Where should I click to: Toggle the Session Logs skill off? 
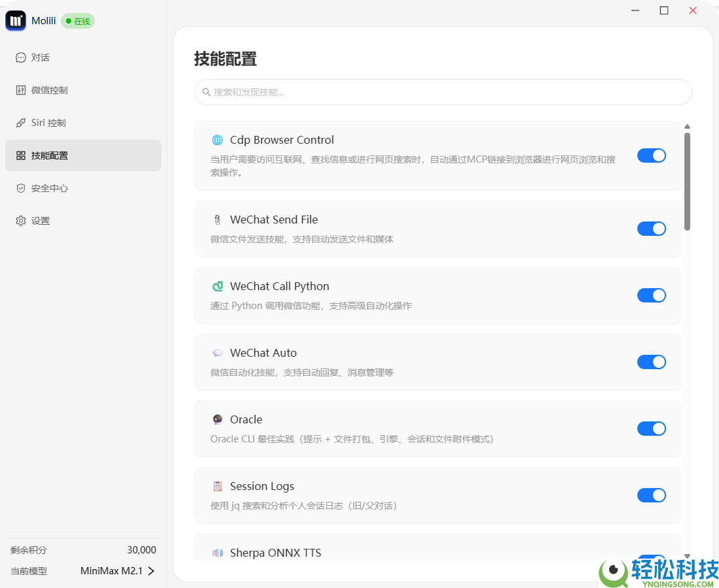click(651, 495)
